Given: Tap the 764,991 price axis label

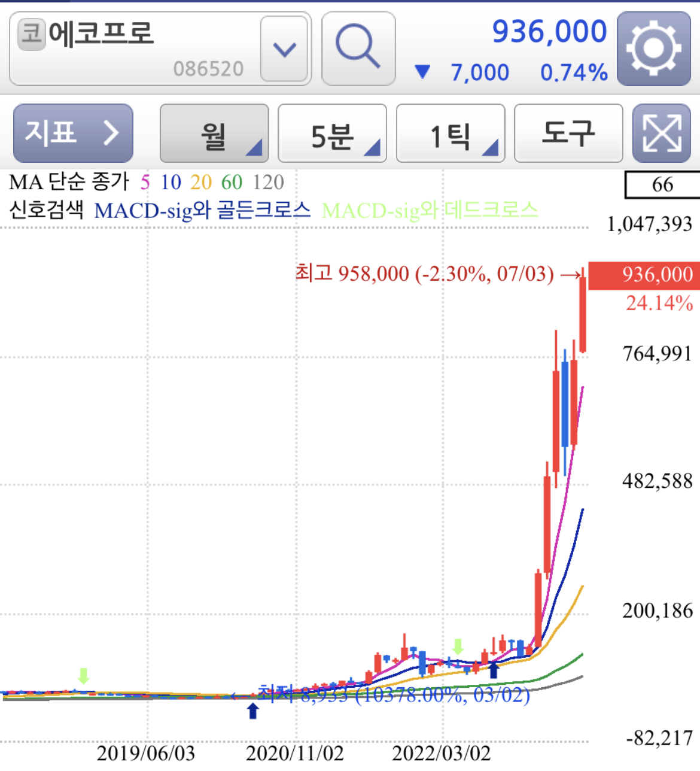Looking at the screenshot, I should tap(658, 354).
